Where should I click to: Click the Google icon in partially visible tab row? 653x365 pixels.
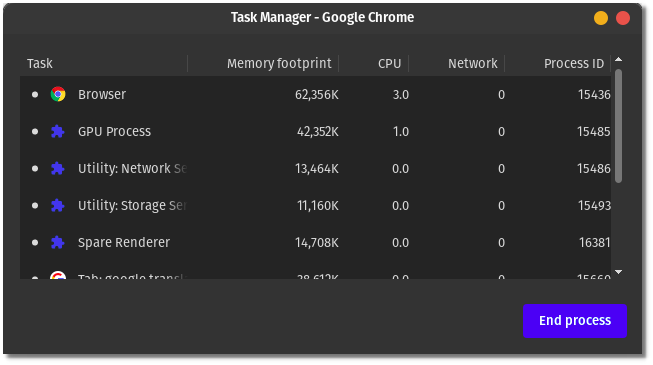pos(58,275)
